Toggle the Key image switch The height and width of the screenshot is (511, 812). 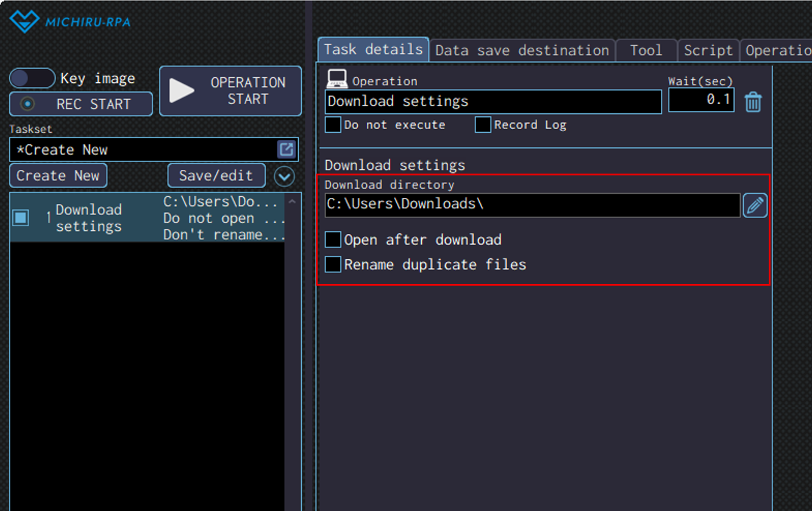coord(32,79)
